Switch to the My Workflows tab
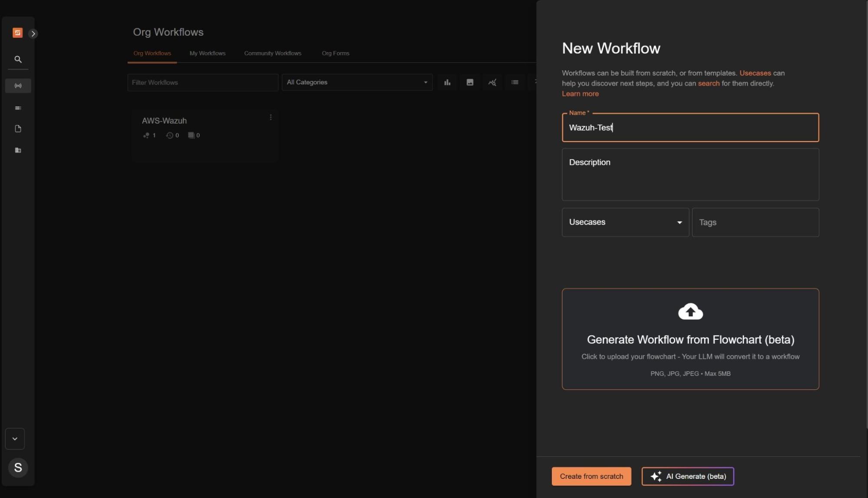 (x=207, y=53)
